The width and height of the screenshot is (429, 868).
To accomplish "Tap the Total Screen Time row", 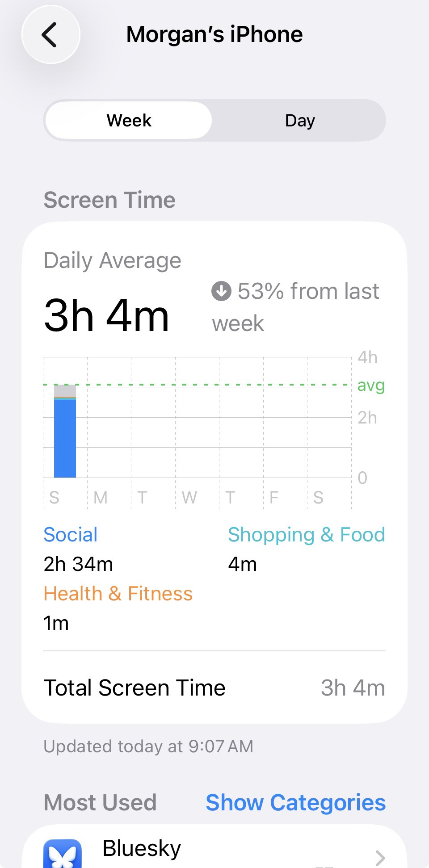I will pyautogui.click(x=214, y=688).
